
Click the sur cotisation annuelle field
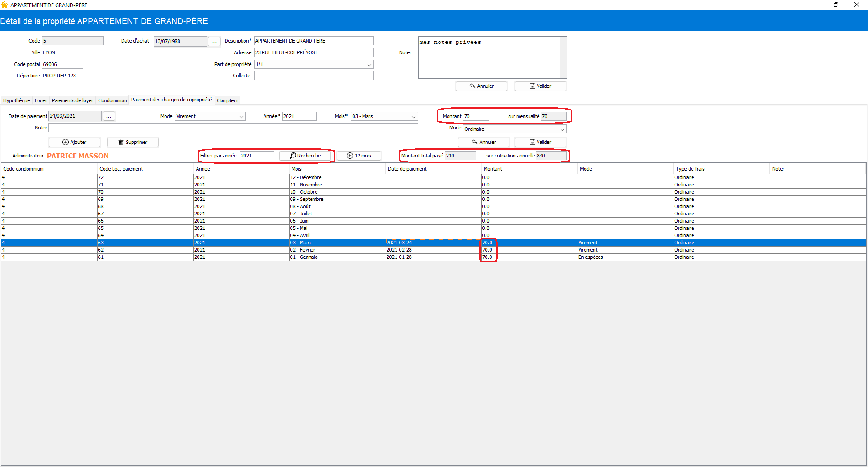(x=552, y=156)
